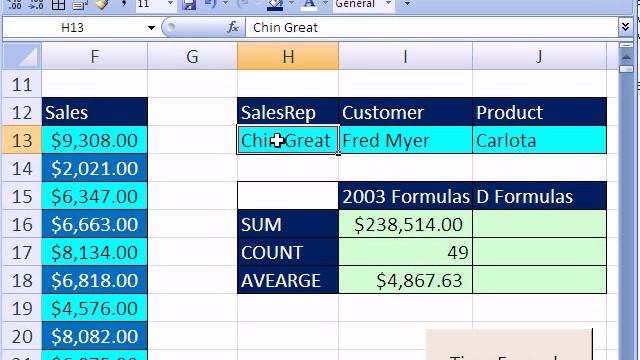Select row 12 header

click(x=22, y=112)
